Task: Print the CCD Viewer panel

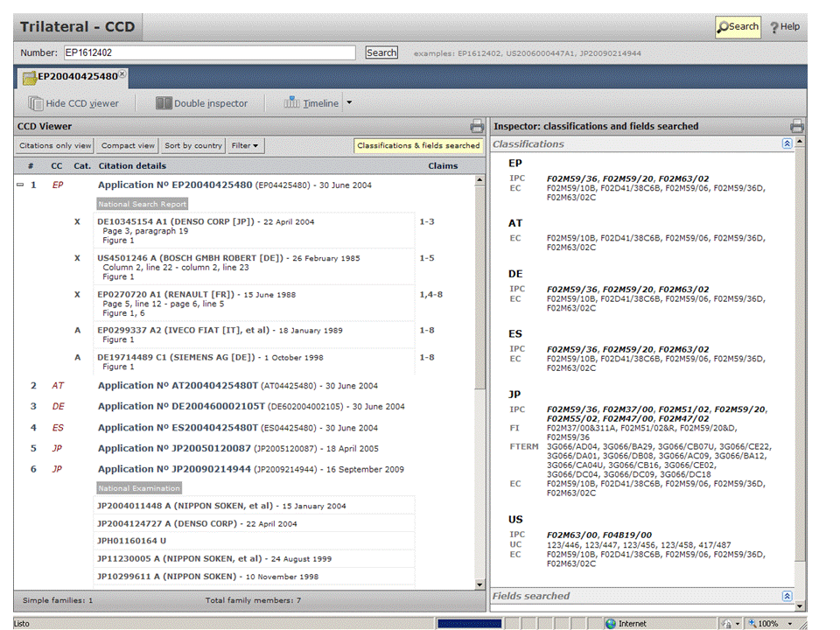Action: point(477,126)
